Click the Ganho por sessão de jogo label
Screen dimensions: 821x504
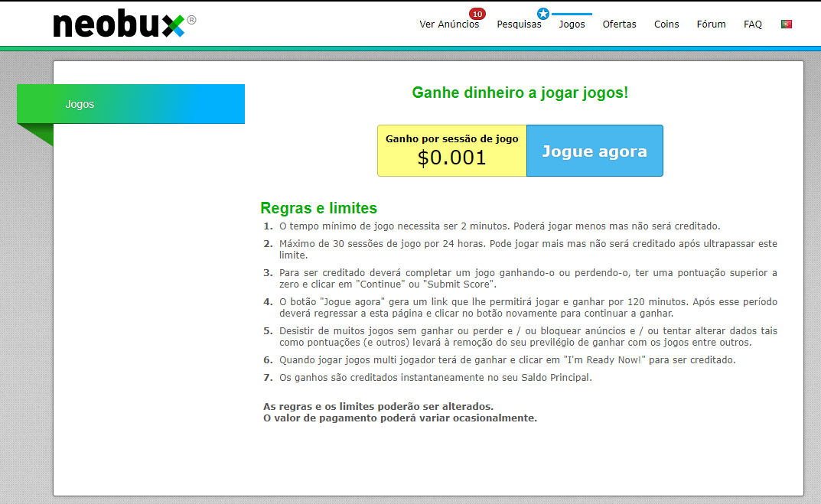[x=452, y=138]
